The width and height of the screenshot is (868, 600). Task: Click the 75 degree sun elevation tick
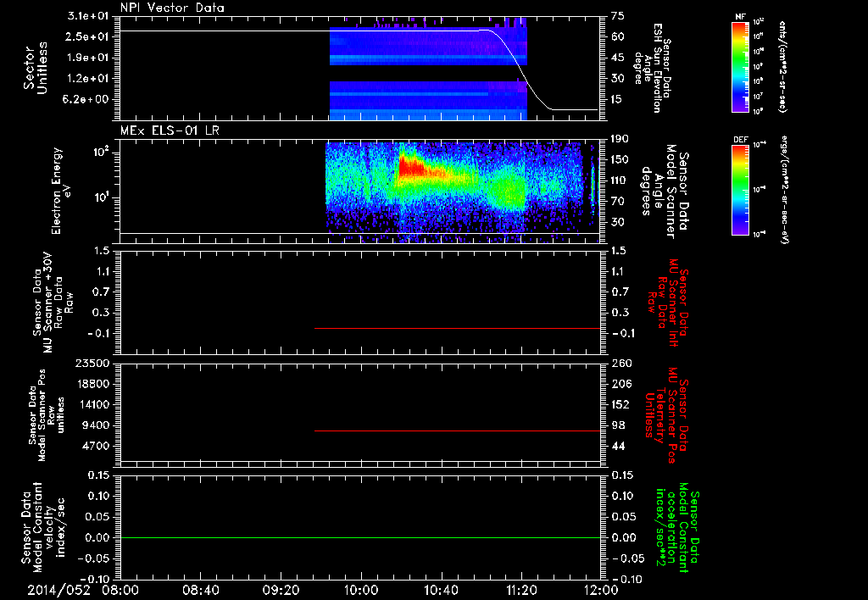tap(618, 16)
